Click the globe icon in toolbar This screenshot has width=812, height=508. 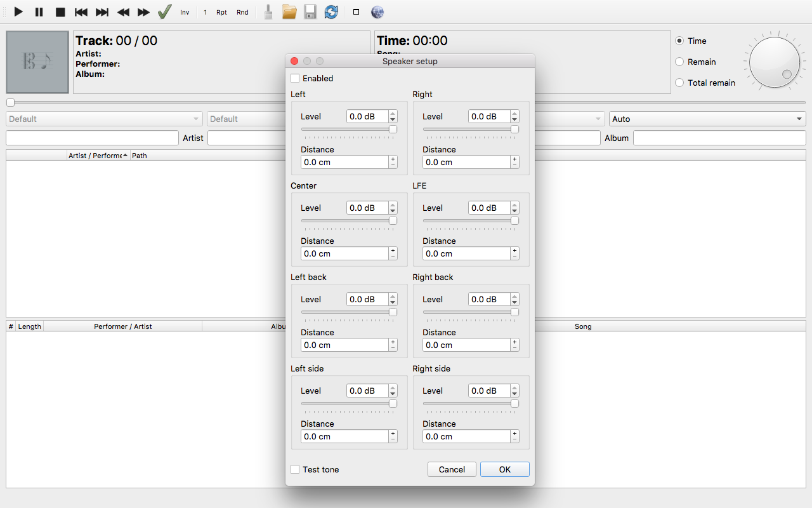click(377, 12)
